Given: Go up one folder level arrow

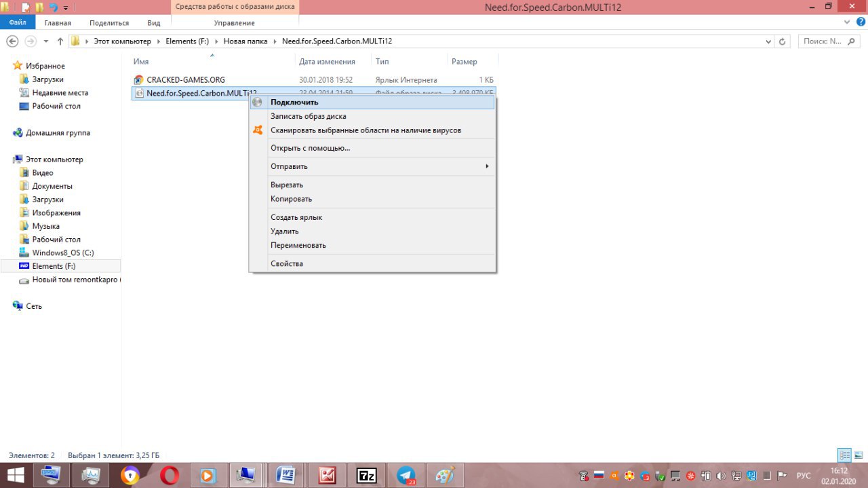Looking at the screenshot, I should [x=60, y=41].
